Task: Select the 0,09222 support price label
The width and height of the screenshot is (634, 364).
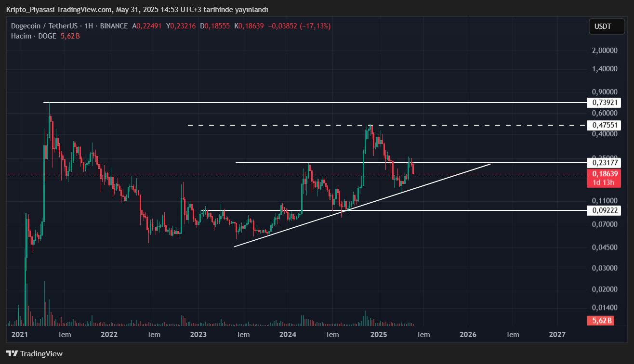Action: point(604,210)
